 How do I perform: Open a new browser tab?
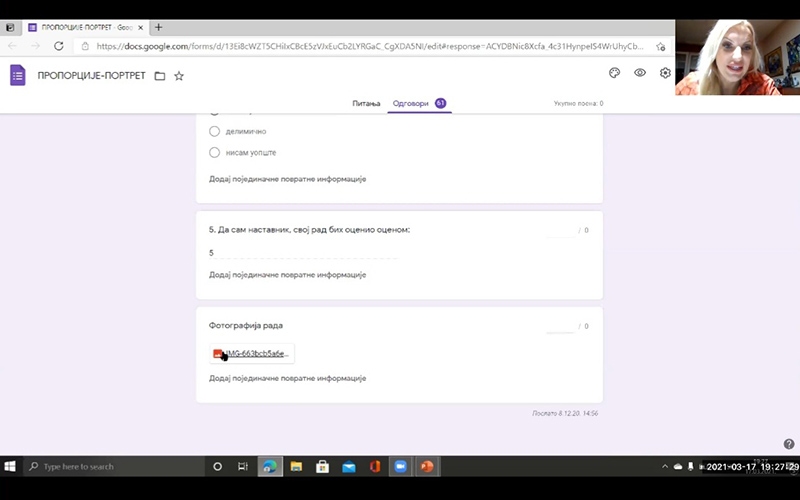(x=158, y=28)
